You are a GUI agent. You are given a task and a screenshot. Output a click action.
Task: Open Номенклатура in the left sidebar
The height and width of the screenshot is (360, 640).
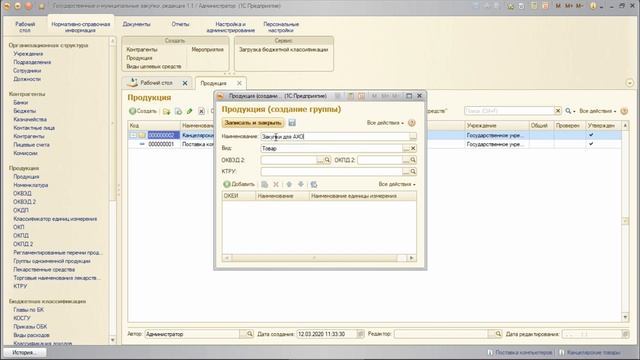31,185
